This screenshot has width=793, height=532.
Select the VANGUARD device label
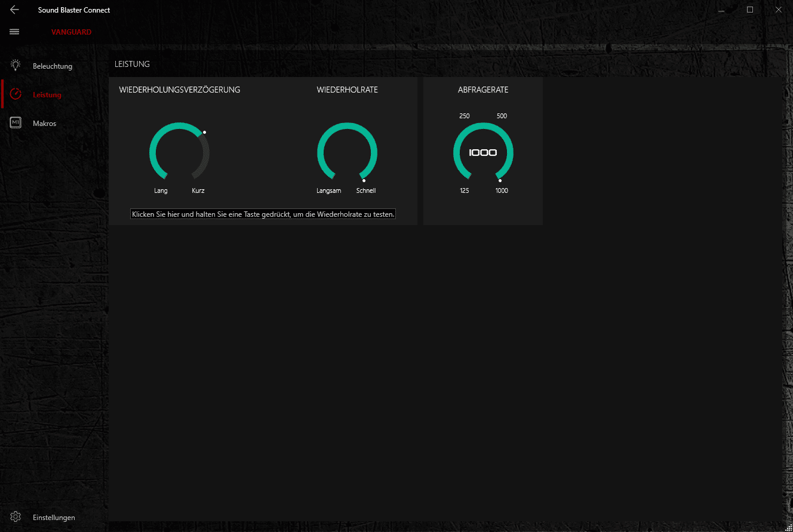click(x=71, y=32)
